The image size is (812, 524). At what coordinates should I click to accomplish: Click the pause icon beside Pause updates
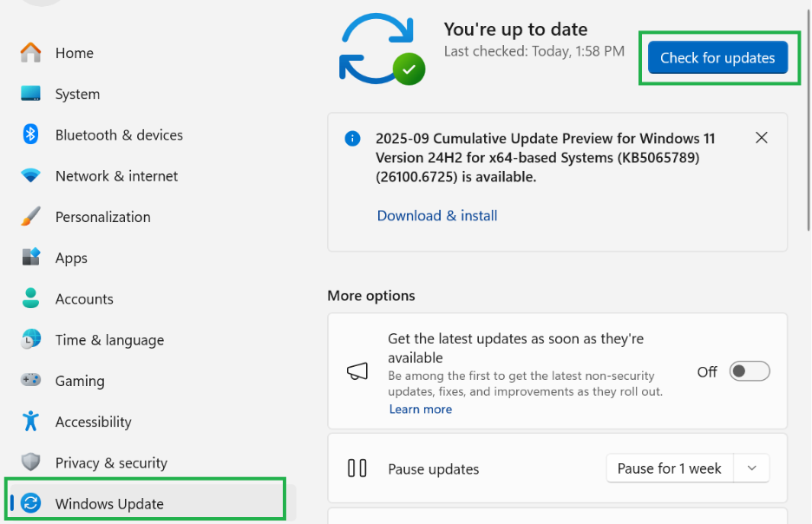pyautogui.click(x=357, y=468)
